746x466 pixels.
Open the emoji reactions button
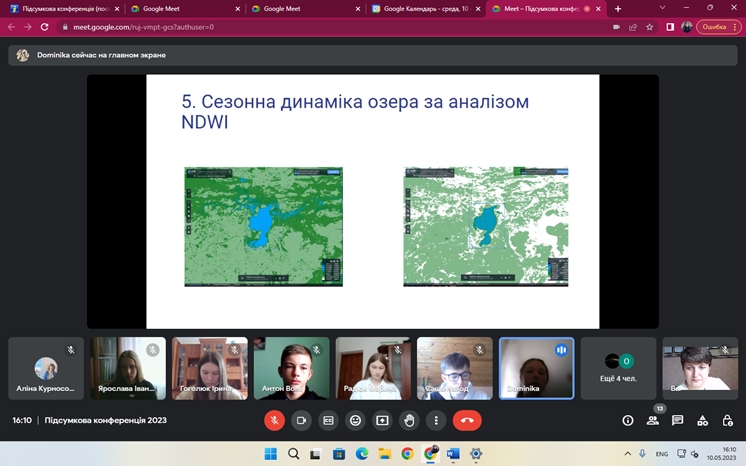click(355, 421)
